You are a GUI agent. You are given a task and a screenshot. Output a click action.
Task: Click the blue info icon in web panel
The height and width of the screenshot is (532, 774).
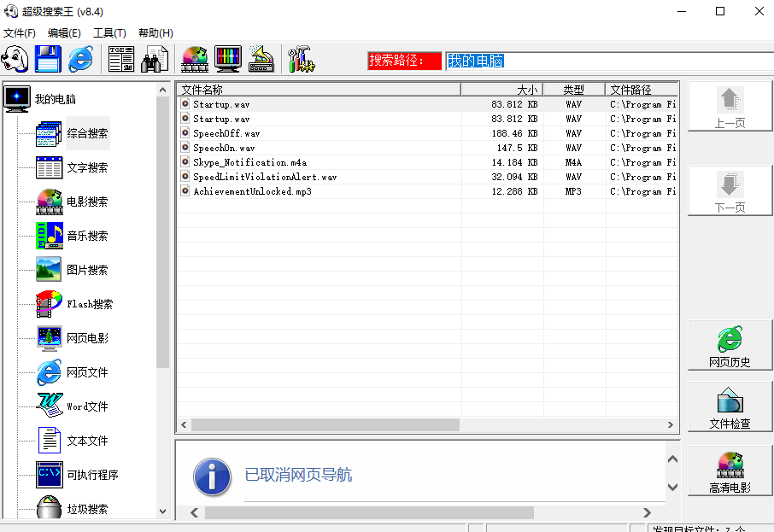pos(212,476)
